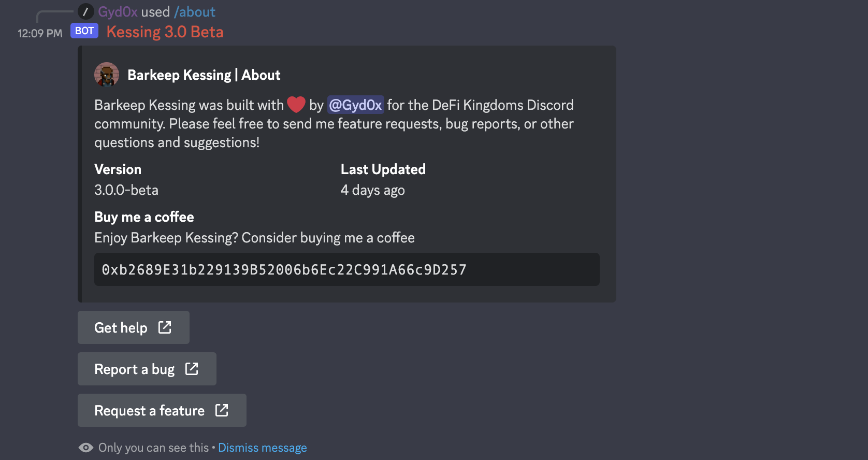Click the /about command link
868x460 pixels.
coord(195,12)
